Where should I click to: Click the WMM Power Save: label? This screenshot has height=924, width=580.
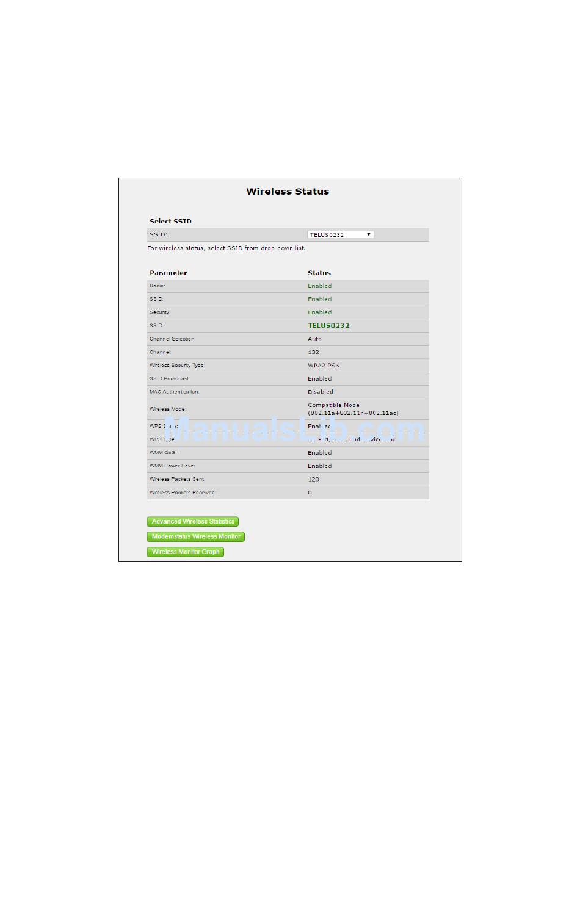coord(172,466)
